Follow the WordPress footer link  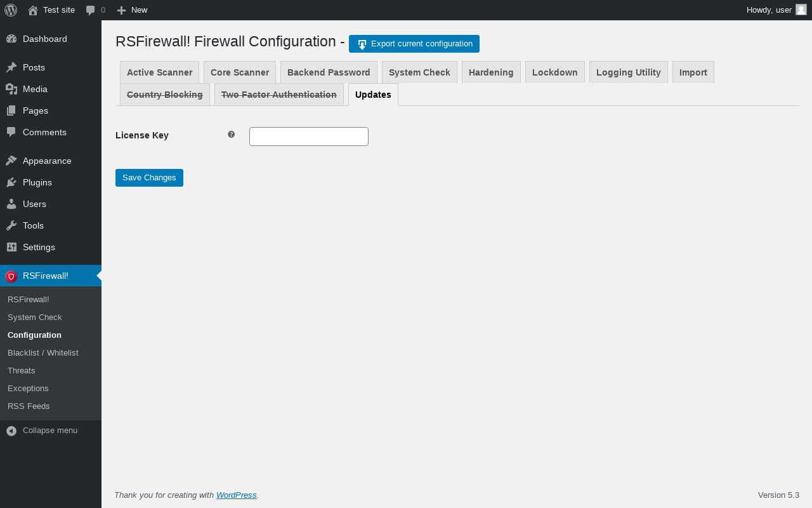coord(237,495)
